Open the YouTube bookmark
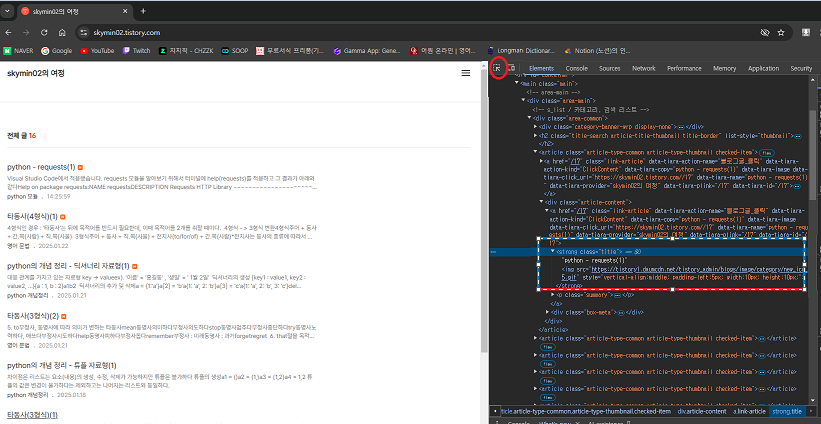Viewport: 821px width, 424px height. coord(97,51)
